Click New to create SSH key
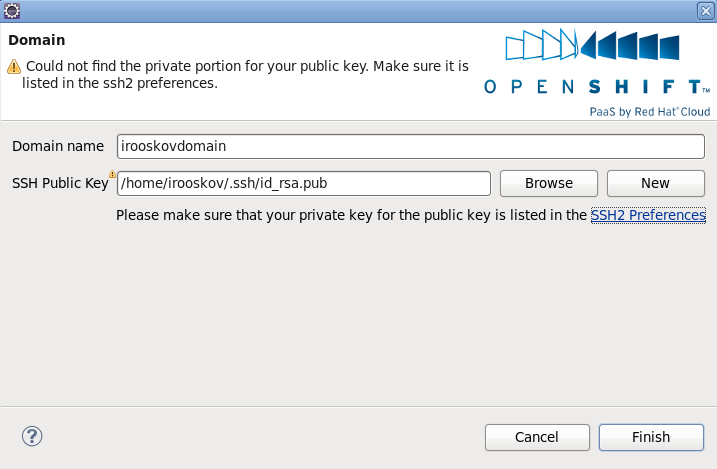 pos(656,183)
